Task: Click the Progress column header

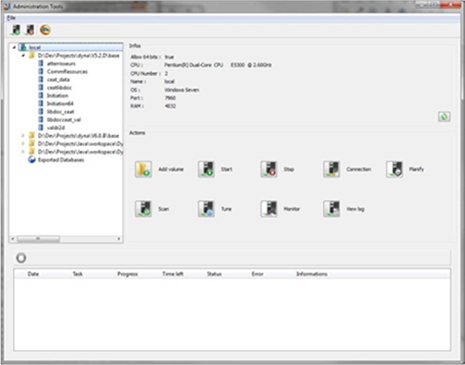Action: [x=127, y=274]
